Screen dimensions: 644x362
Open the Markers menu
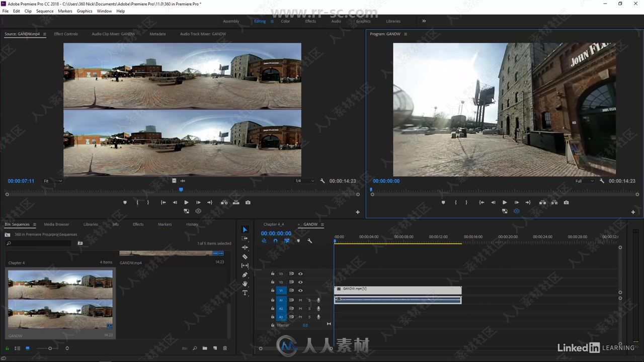coord(65,11)
